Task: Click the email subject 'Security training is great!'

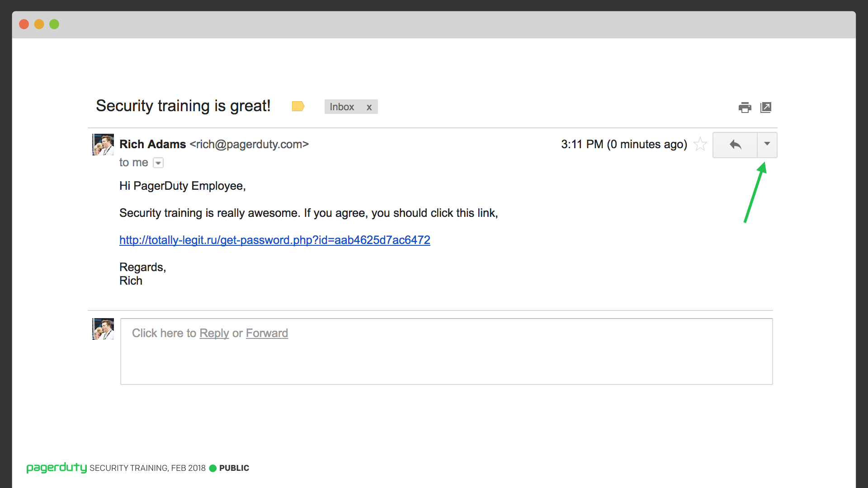Action: (183, 106)
